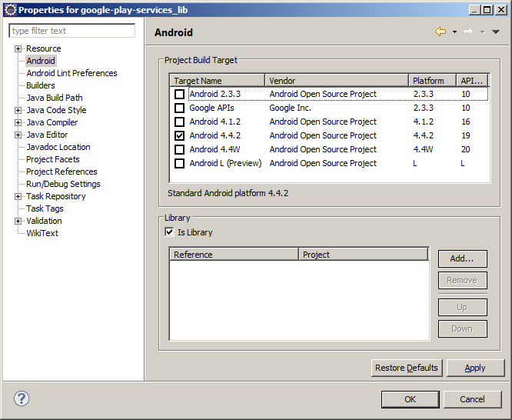Click the Cancel button
The height and width of the screenshot is (420, 512).
[472, 399]
